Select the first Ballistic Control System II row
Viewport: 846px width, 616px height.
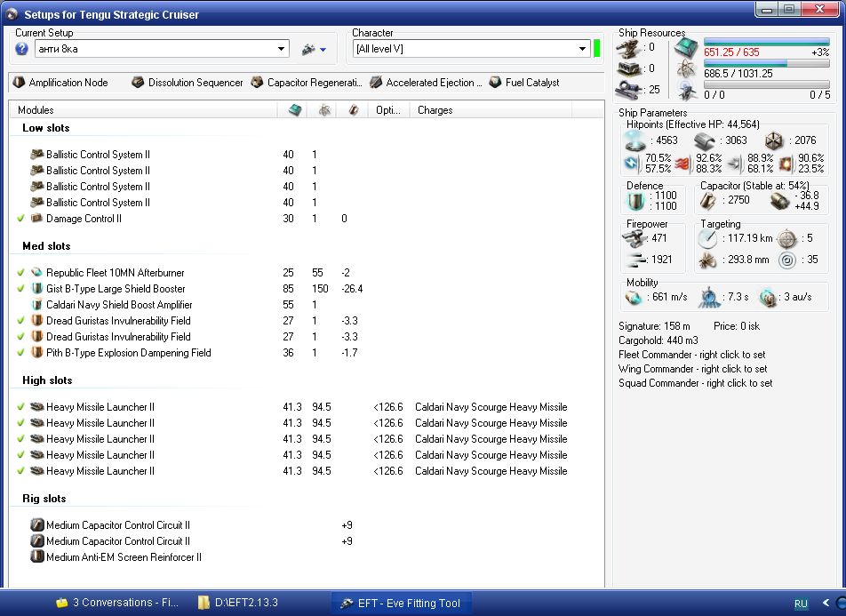click(x=306, y=155)
